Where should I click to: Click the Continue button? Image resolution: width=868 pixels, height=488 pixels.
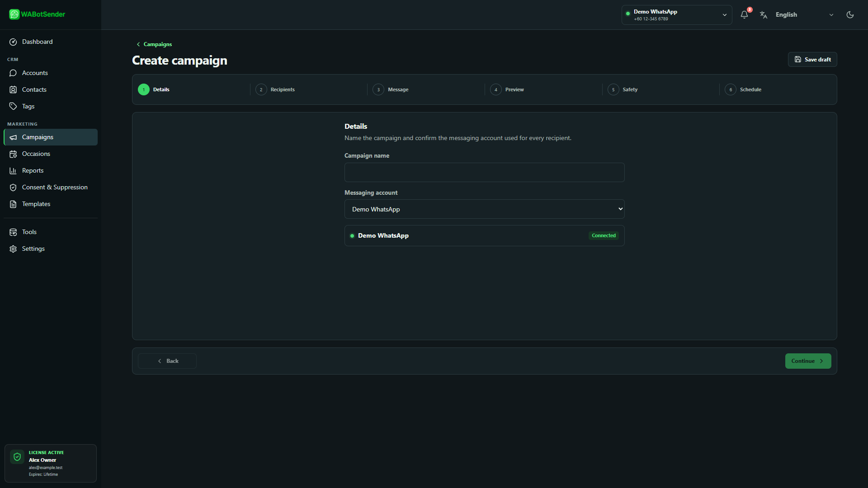tap(808, 361)
